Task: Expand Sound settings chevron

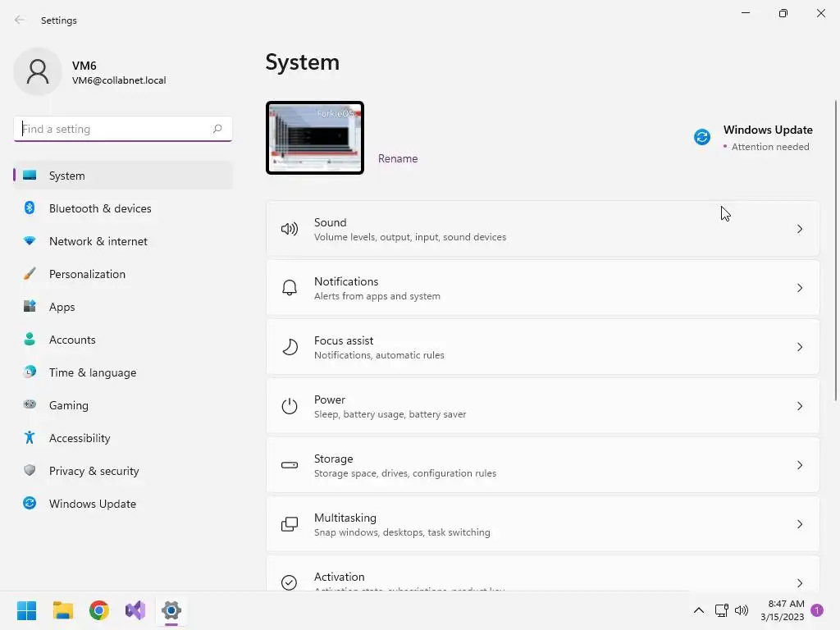Action: click(799, 230)
